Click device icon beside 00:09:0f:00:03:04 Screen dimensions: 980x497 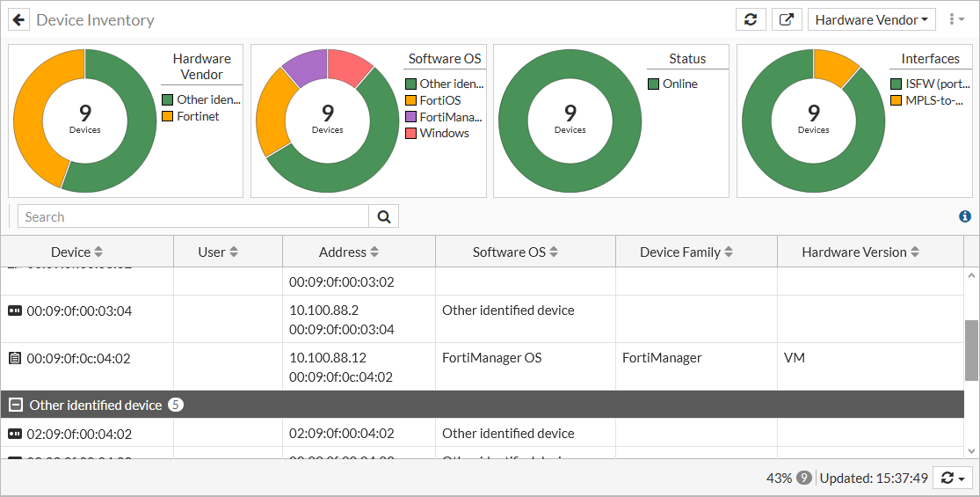tap(15, 311)
